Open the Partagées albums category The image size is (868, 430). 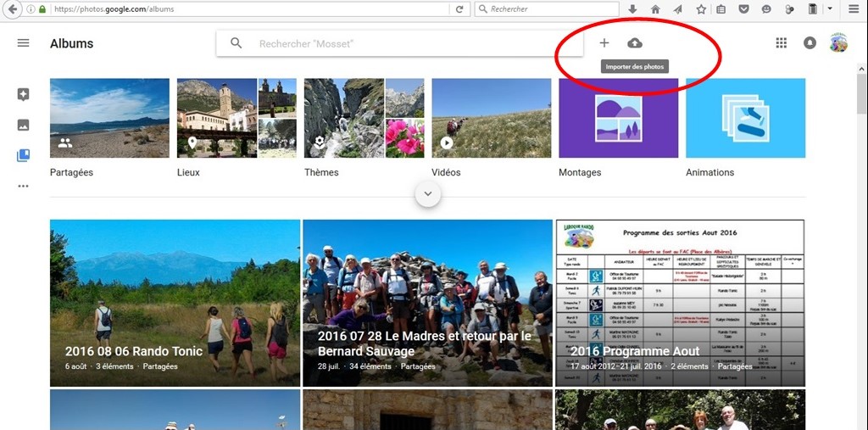109,118
